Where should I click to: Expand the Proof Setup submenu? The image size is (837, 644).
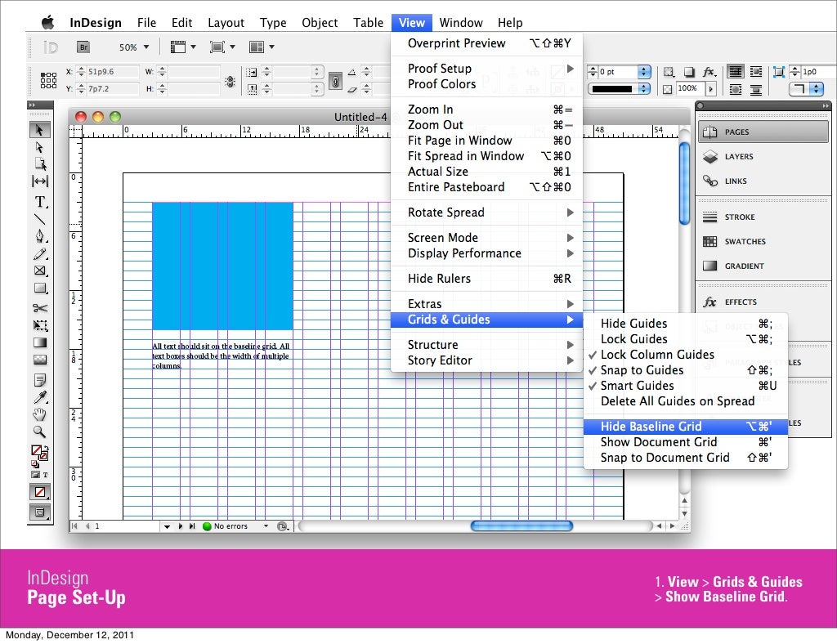486,69
